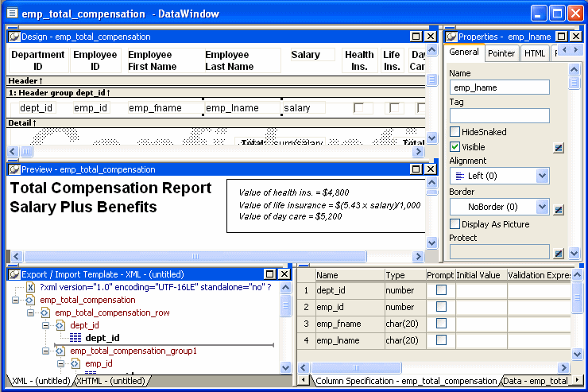Viewport: 588px width, 392px height.
Task: Open the Alignment dropdown
Action: point(542,176)
